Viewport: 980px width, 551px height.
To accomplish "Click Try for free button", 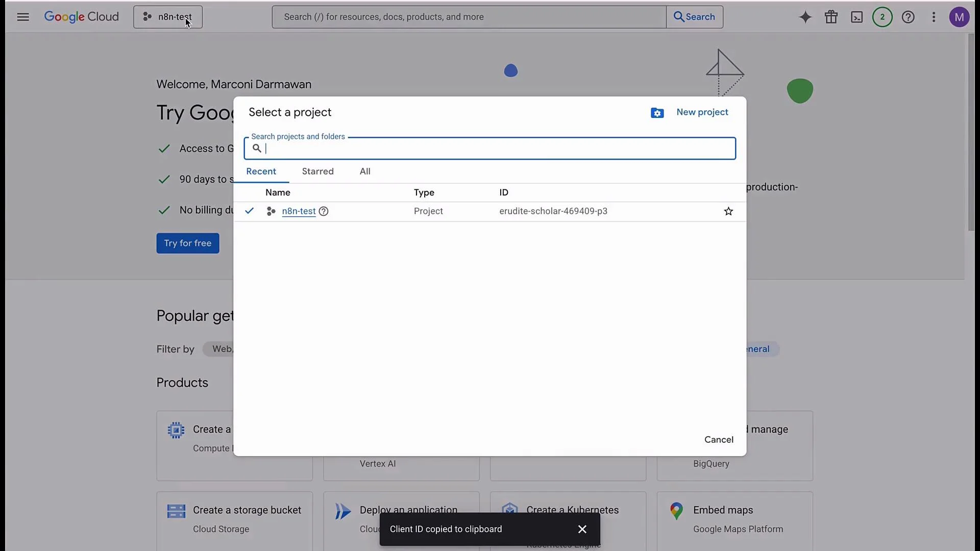I will pos(188,243).
